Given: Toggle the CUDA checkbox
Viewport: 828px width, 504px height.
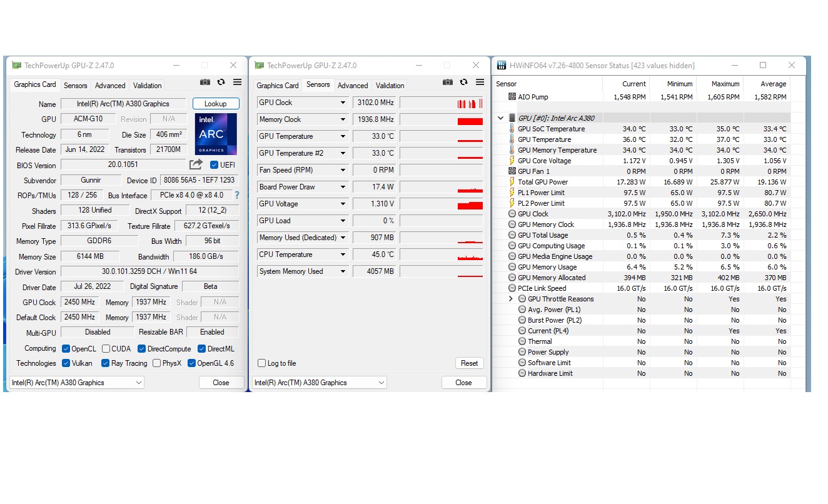Looking at the screenshot, I should (106, 349).
